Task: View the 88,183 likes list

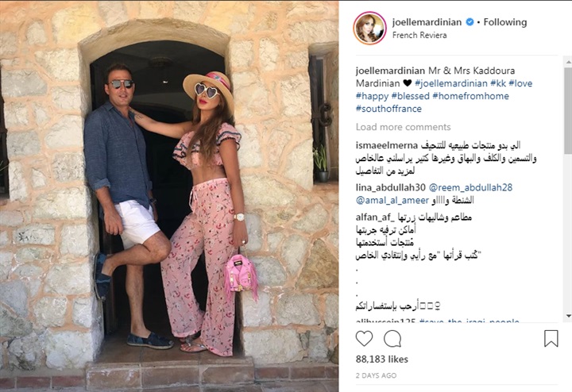Action: tap(381, 359)
